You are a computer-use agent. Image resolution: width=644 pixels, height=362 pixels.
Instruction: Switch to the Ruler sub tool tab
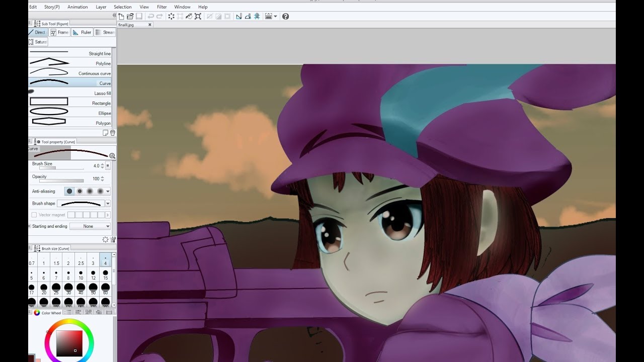81,32
